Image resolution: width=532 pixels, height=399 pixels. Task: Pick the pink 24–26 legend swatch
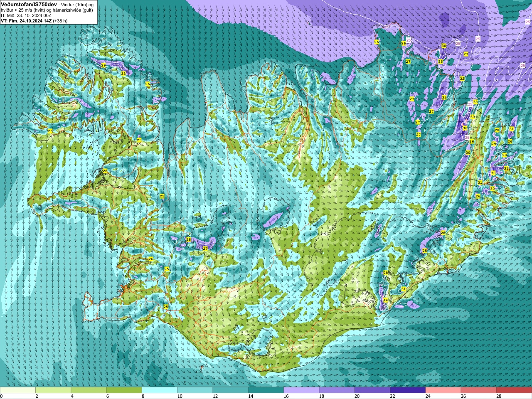coord(443,390)
